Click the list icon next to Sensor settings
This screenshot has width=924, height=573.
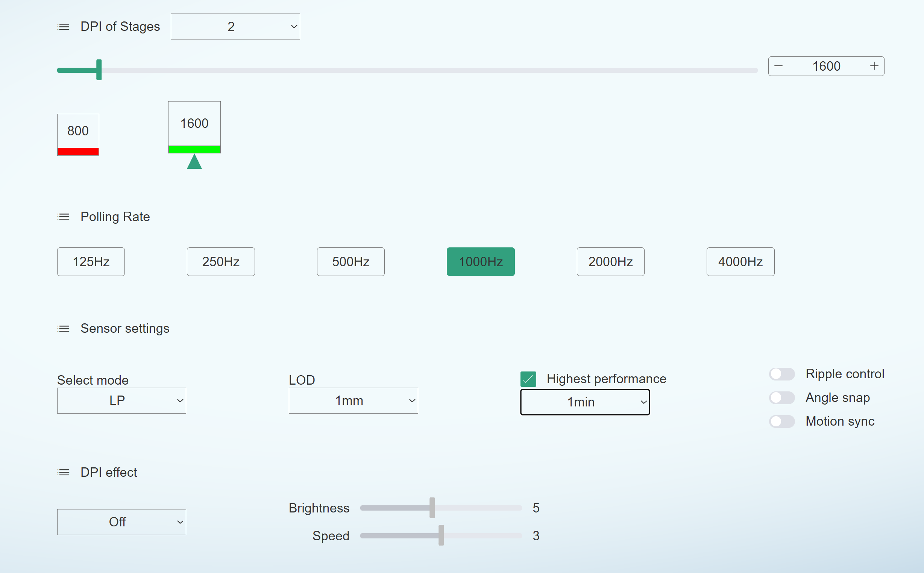(x=63, y=329)
